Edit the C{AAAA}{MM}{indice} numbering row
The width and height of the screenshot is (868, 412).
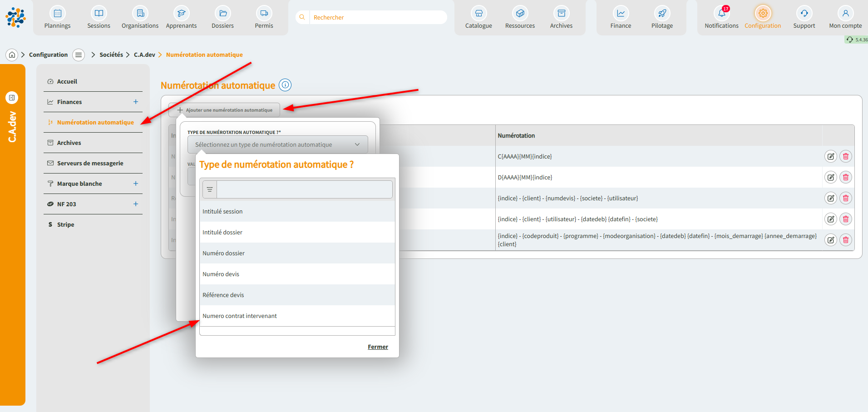(830, 156)
